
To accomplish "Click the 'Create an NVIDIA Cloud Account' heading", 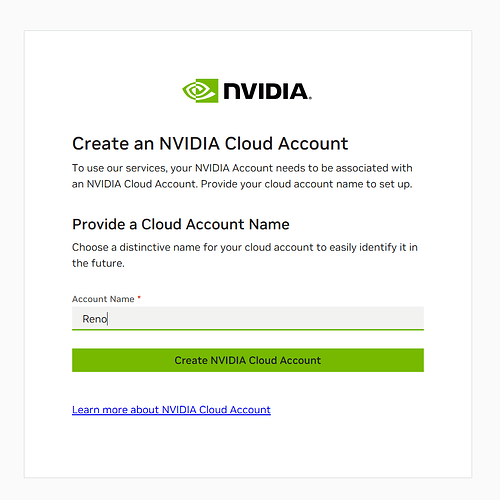I will point(210,144).
